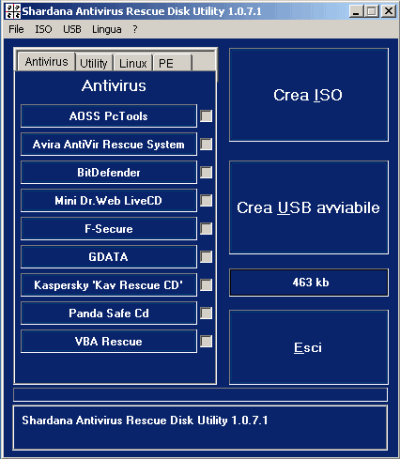
Task: Enable the AOSS PcTools checkbox
Action: [206, 116]
